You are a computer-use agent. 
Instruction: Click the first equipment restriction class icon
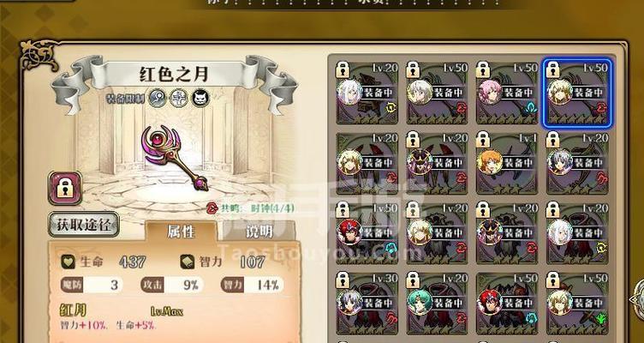coord(158,99)
